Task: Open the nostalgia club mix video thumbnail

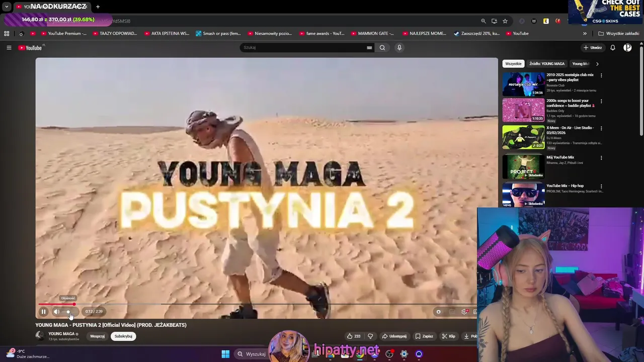Action: (x=523, y=84)
